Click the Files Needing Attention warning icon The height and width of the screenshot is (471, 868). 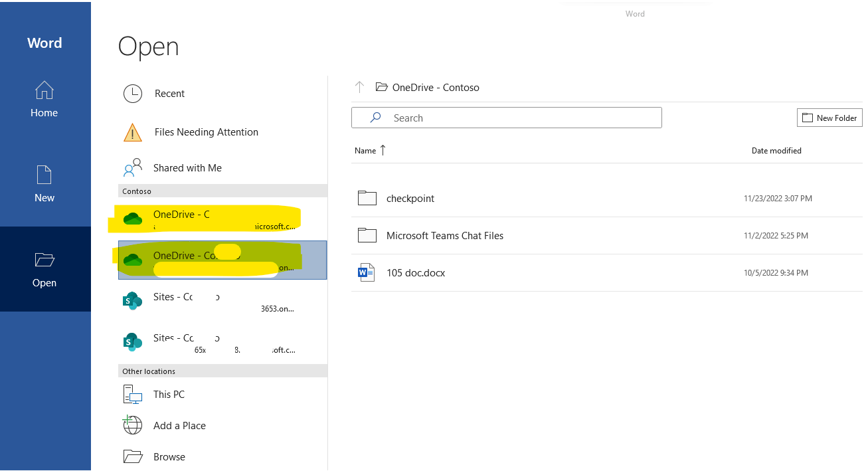[133, 132]
